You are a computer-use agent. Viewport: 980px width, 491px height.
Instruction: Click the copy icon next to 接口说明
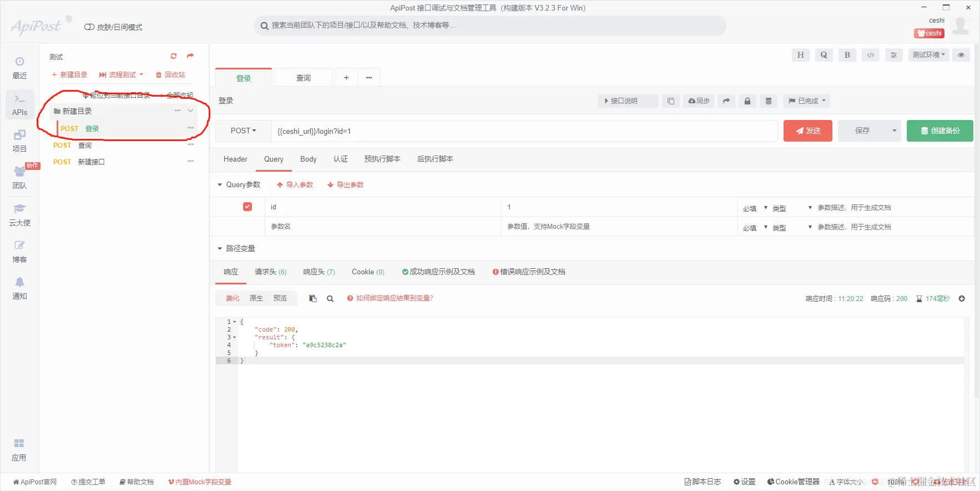[x=670, y=101]
